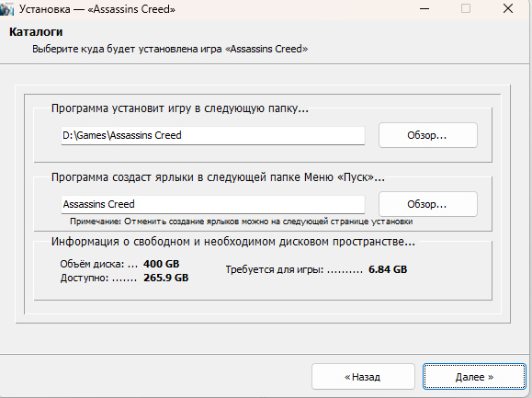The width and height of the screenshot is (532, 398).
Task: Click the required space value 6.84 GB
Action: [388, 269]
